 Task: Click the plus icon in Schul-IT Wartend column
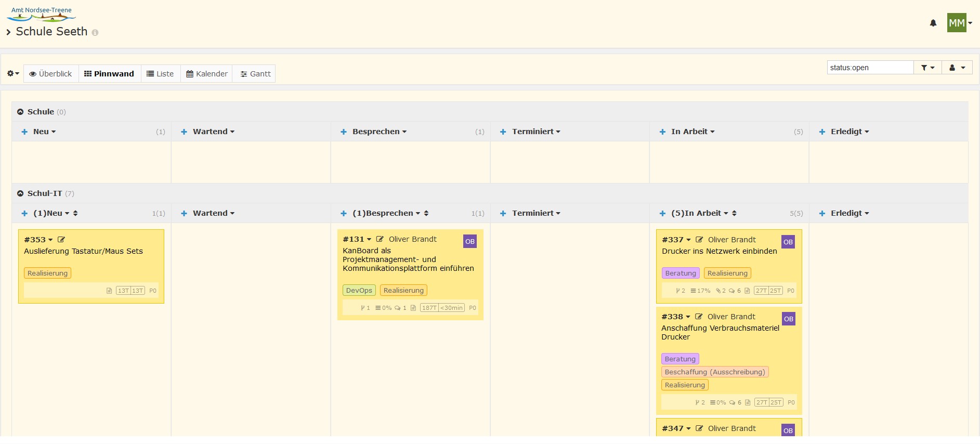click(x=184, y=213)
